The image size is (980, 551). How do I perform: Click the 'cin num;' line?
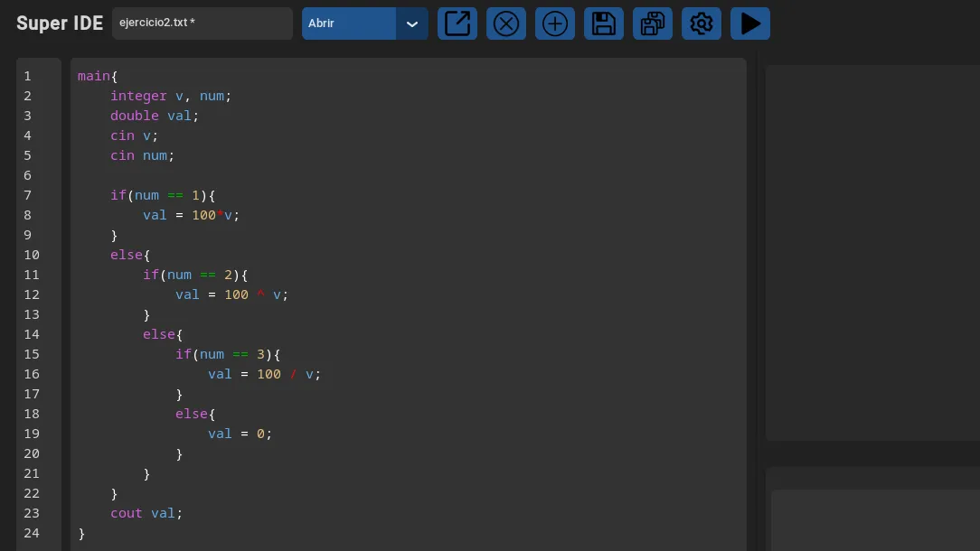pos(143,155)
